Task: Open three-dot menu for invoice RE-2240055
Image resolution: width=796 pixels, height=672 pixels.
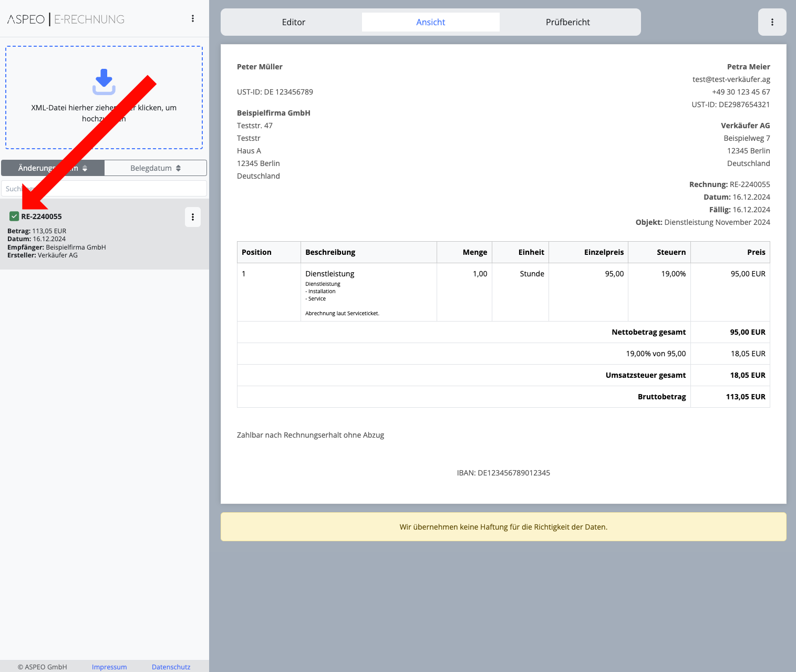Action: click(x=193, y=217)
